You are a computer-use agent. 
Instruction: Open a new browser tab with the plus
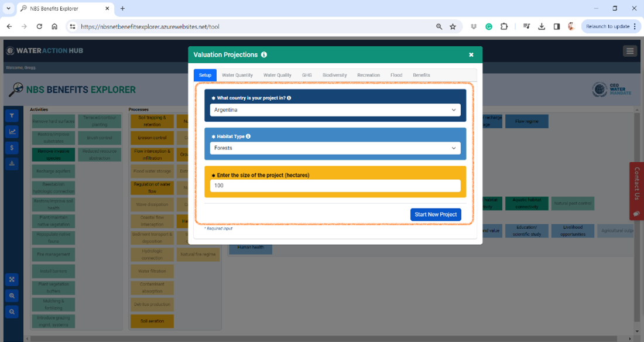[122, 8]
